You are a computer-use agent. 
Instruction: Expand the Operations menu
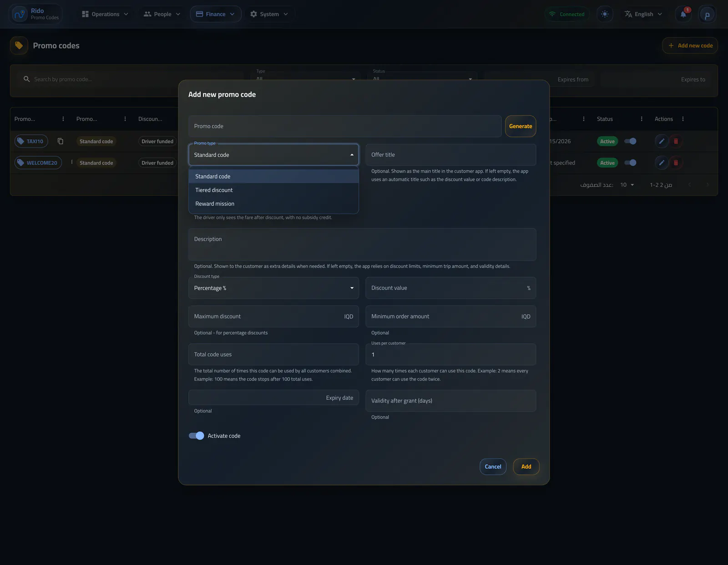tap(105, 14)
